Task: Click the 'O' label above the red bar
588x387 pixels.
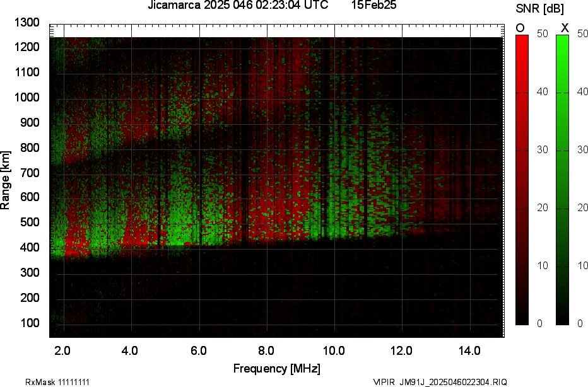Action: (520, 28)
